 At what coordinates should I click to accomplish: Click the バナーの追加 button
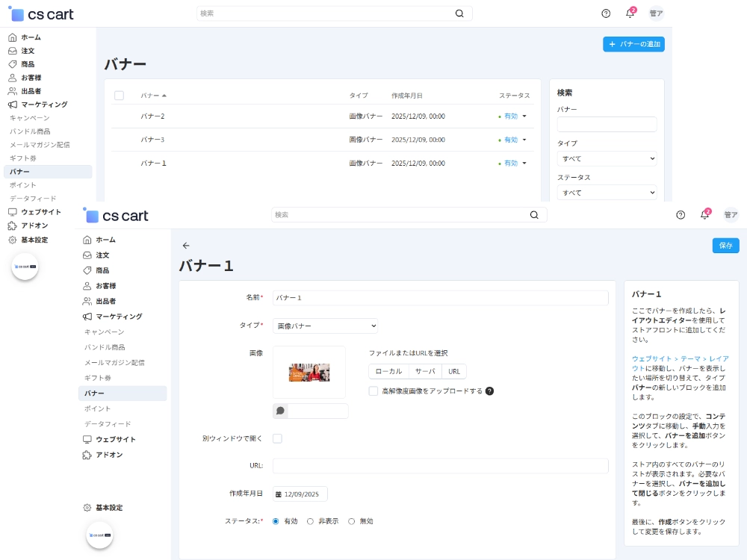[x=633, y=44]
